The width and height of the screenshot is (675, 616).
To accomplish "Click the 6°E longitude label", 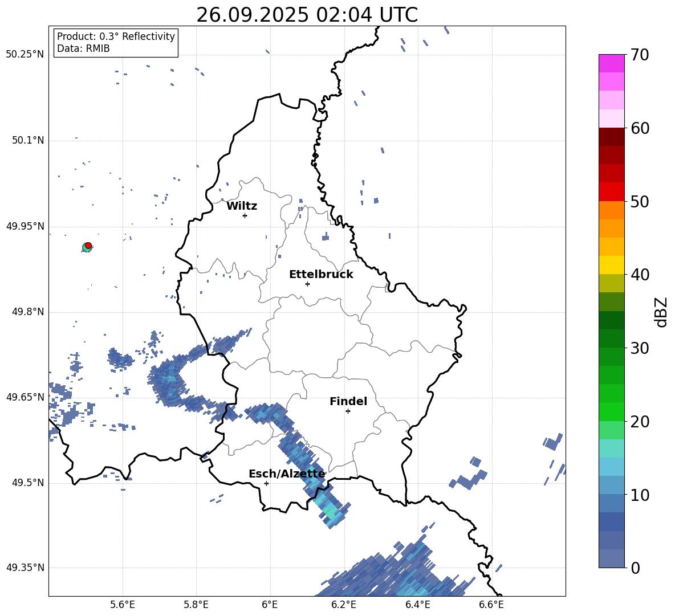I will (x=270, y=605).
